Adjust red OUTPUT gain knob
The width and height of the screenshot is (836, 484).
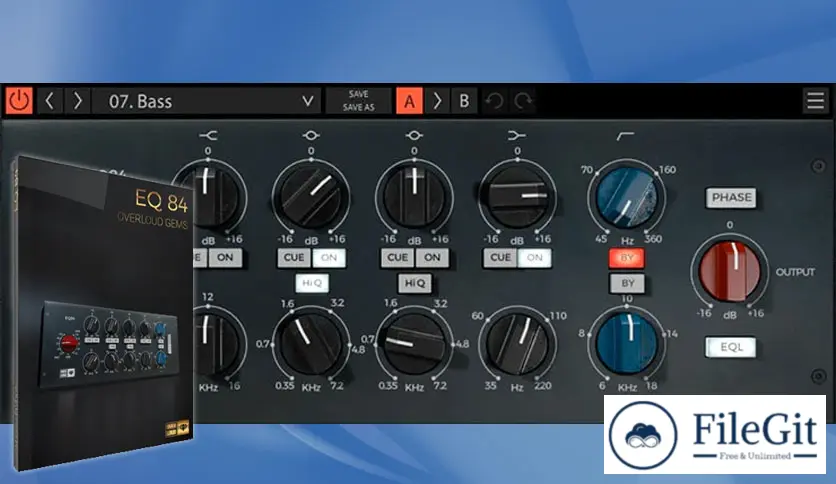coord(729,272)
